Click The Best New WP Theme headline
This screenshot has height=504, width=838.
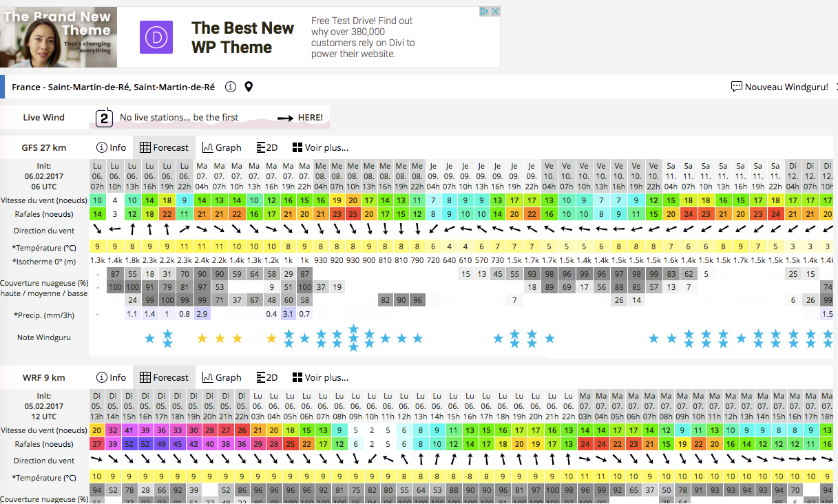coord(242,38)
